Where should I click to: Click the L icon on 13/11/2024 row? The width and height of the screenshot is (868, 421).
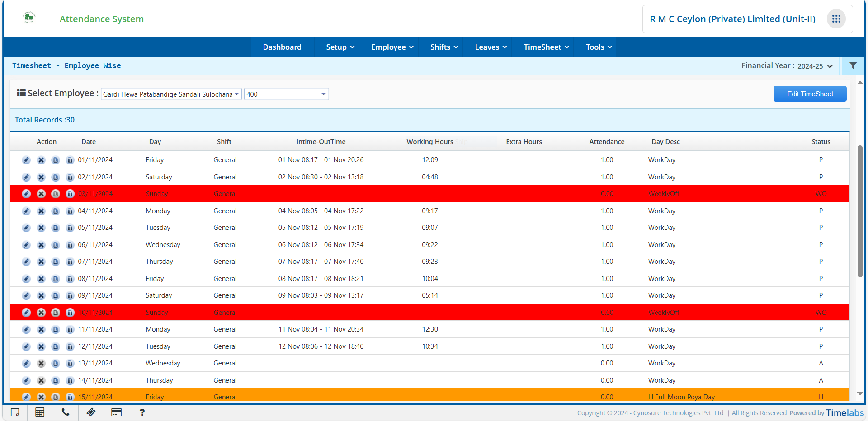point(56,364)
